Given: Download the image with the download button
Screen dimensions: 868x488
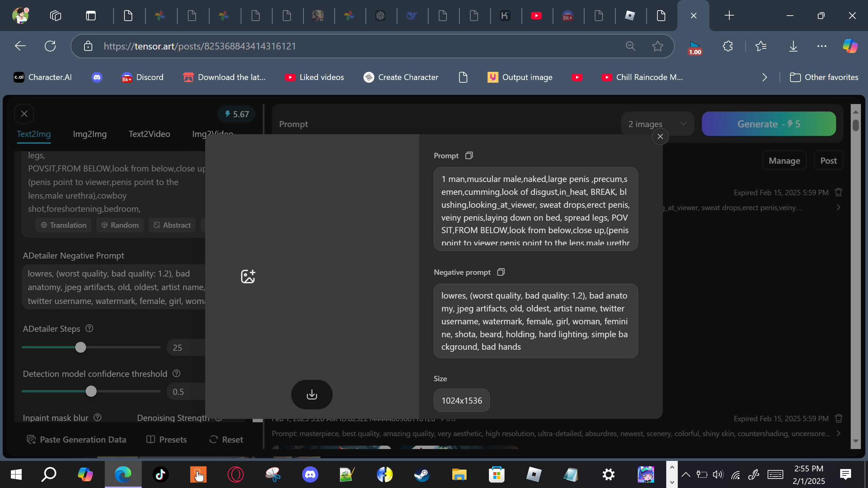Looking at the screenshot, I should coord(312,394).
